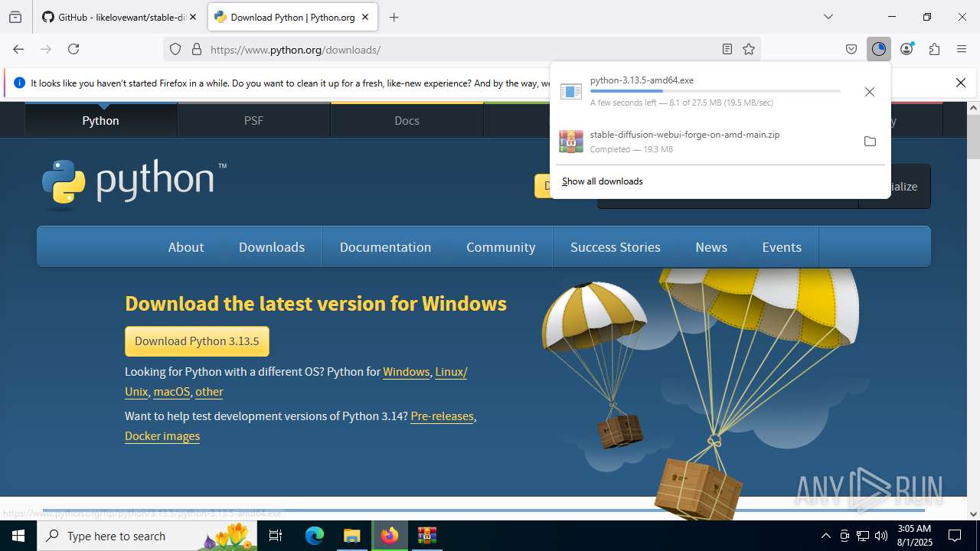The image size is (980, 551).
Task: Open the Events menu
Action: pyautogui.click(x=782, y=247)
